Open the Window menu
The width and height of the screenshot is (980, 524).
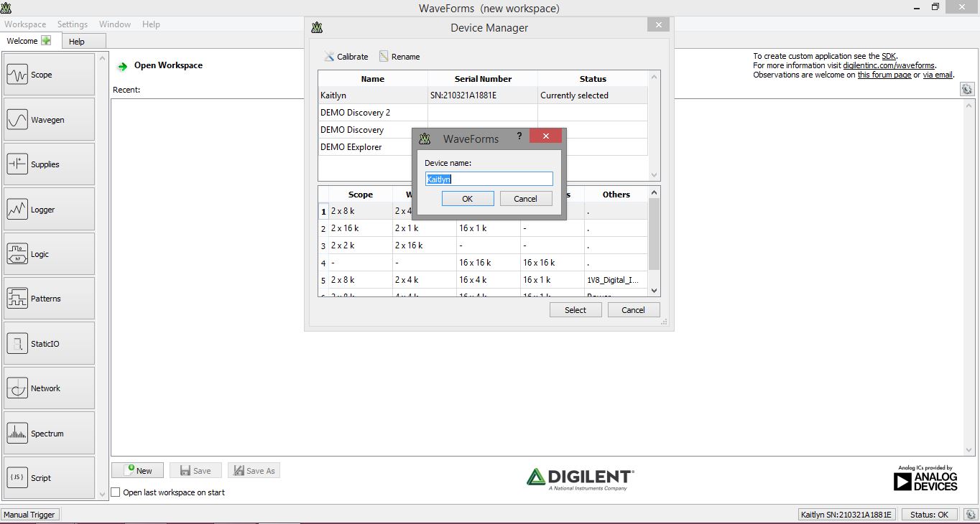[115, 24]
